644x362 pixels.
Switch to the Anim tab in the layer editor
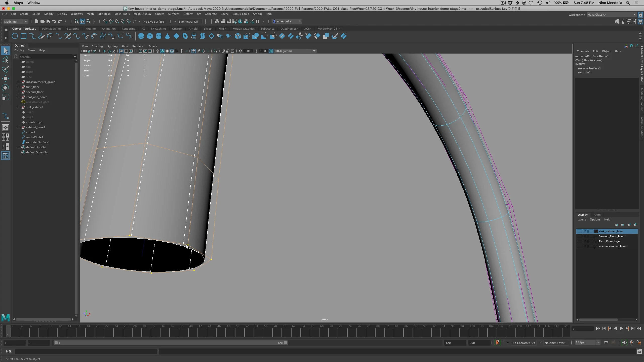(x=597, y=214)
